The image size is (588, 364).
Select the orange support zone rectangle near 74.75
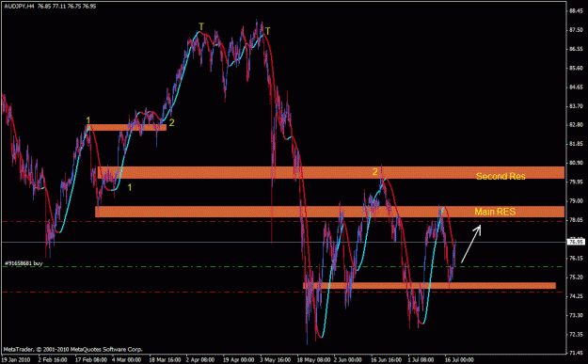pos(429,286)
